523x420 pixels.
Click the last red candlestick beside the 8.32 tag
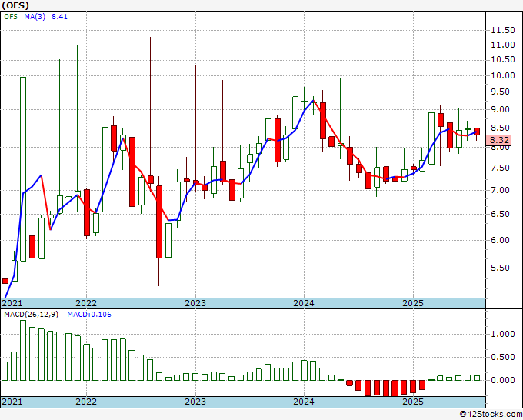pyautogui.click(x=477, y=132)
